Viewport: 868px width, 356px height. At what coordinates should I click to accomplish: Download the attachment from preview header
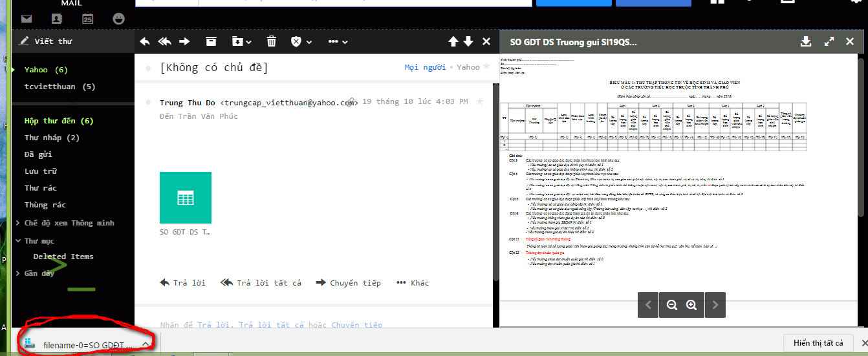(x=806, y=41)
